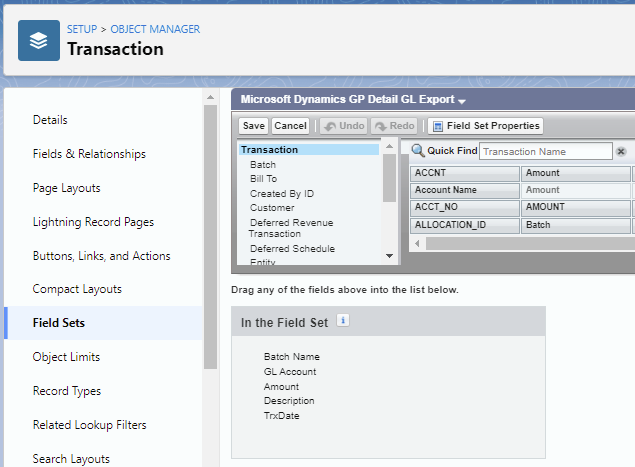The height and width of the screenshot is (467, 635).
Task: Expand the Microsoft Dynamics GP Detail GL Export dropdown
Action: point(462,101)
